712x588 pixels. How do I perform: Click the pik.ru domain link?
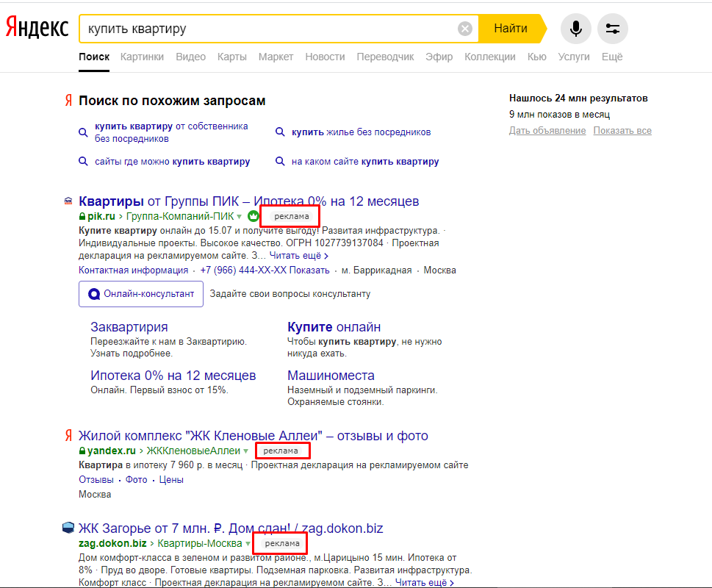point(101,216)
